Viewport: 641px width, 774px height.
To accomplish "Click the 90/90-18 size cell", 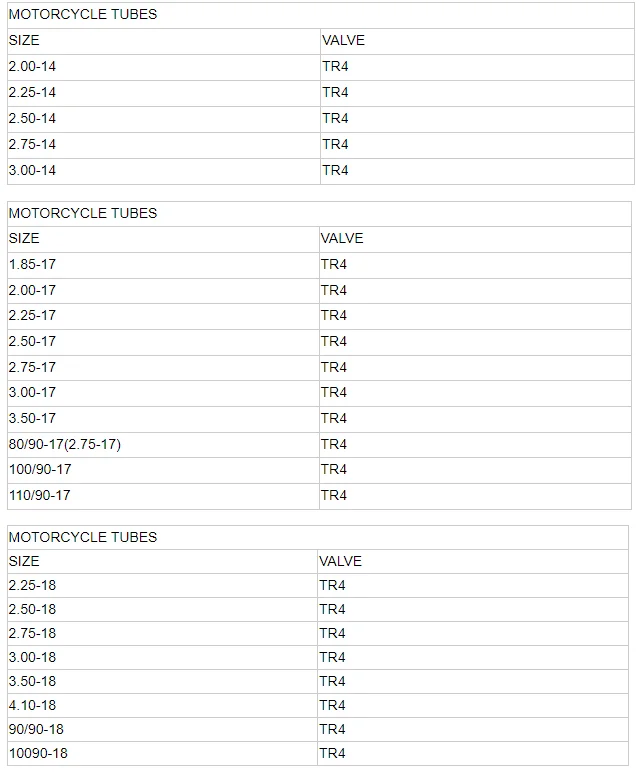I will (x=162, y=730).
